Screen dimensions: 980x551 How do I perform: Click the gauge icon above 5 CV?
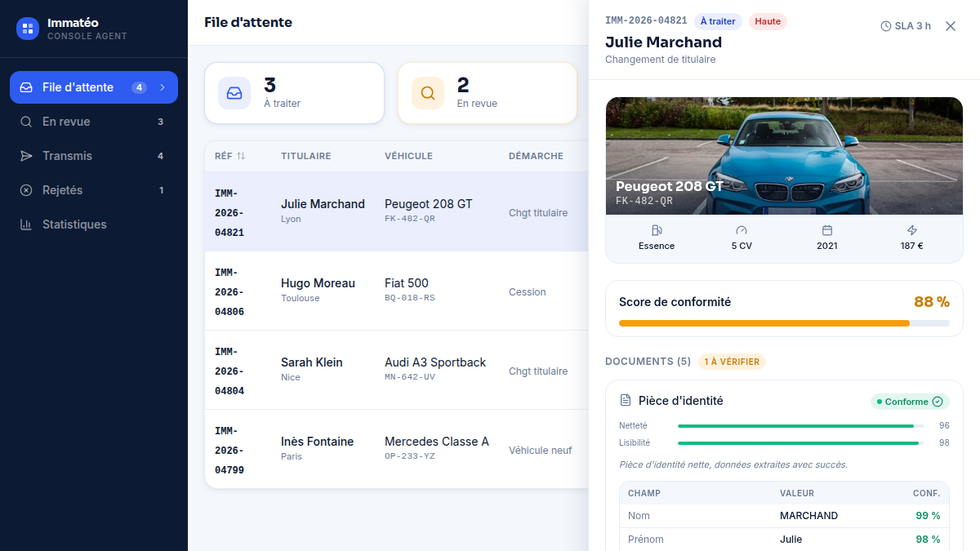pos(742,230)
